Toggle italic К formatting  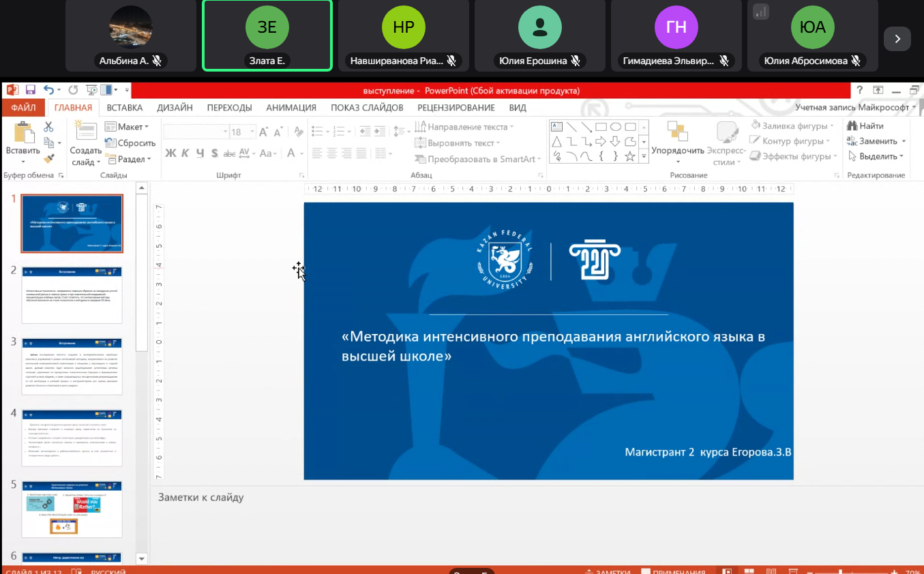click(185, 153)
